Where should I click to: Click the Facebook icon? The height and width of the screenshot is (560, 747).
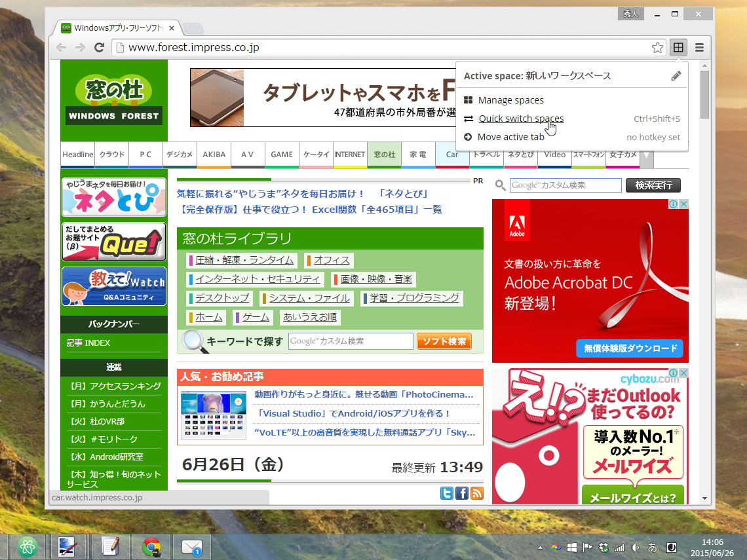(x=462, y=493)
